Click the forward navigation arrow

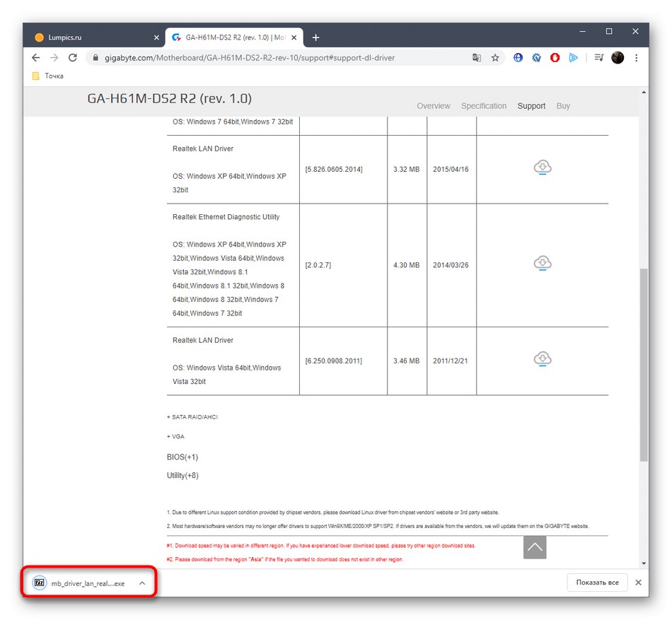click(54, 58)
